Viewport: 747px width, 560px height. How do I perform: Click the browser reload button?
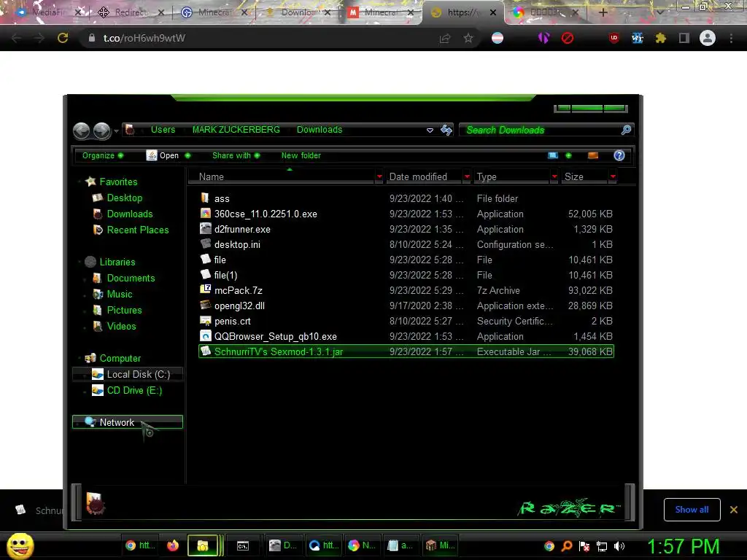63,38
